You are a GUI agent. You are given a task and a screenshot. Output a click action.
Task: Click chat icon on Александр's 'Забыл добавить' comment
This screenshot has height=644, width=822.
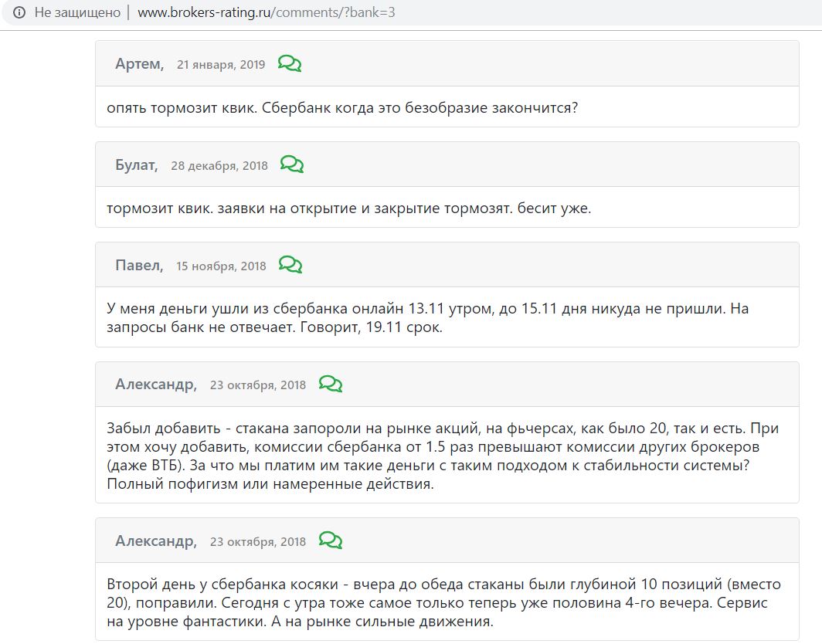coord(331,384)
